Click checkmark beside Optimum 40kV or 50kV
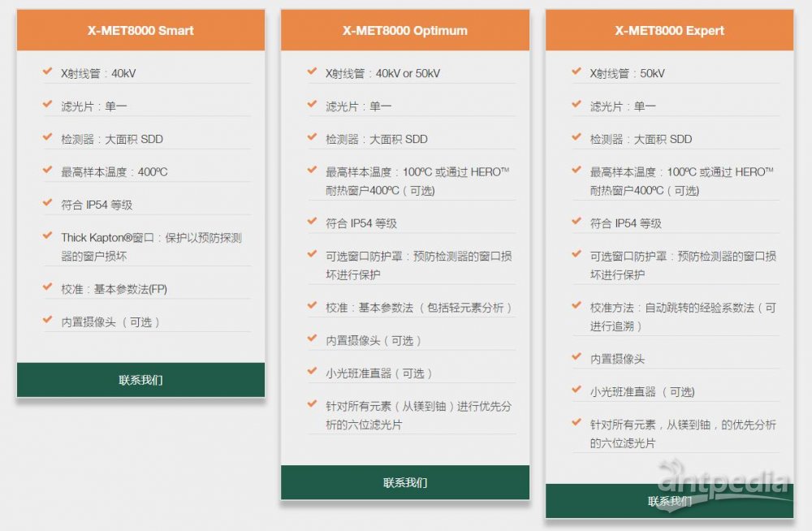Image resolution: width=812 pixels, height=531 pixels. (312, 71)
